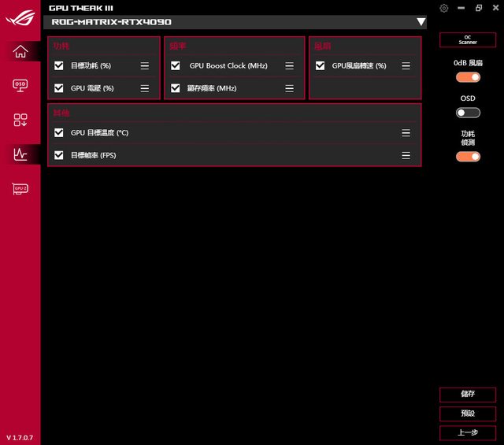
Task: Open the OSD settings sidebar icon
Action: [20, 85]
